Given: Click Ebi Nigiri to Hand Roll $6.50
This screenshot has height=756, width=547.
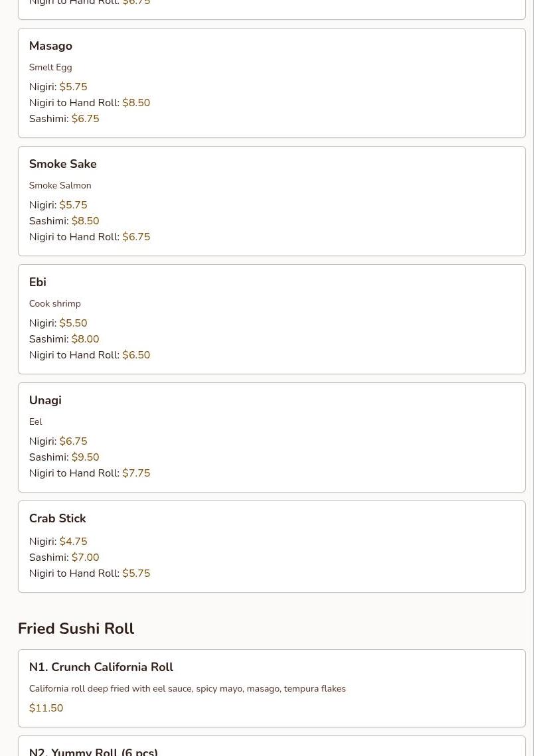Looking at the screenshot, I should 136,355.
